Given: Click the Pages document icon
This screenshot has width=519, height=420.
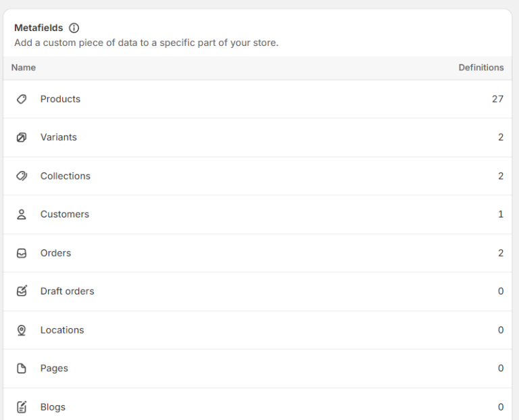Looking at the screenshot, I should 22,369.
